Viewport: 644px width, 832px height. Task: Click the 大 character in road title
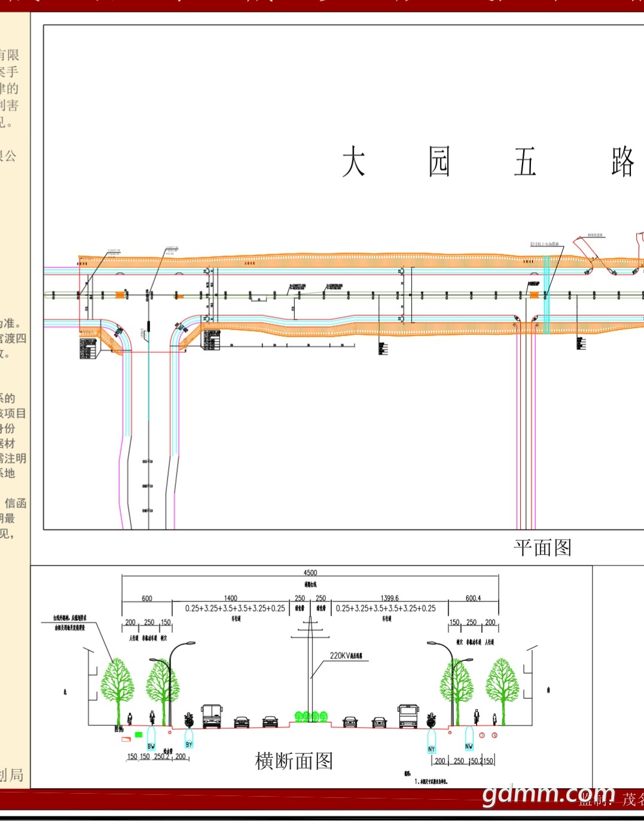pyautogui.click(x=353, y=161)
